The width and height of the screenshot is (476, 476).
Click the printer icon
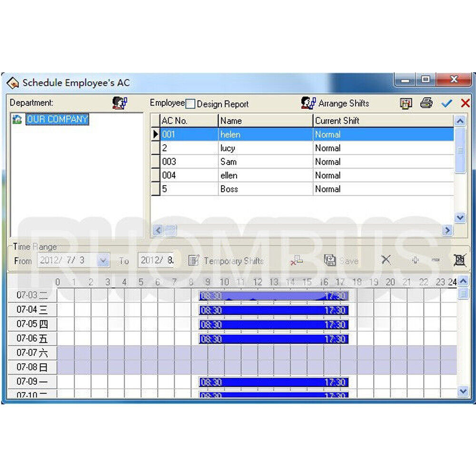(426, 103)
